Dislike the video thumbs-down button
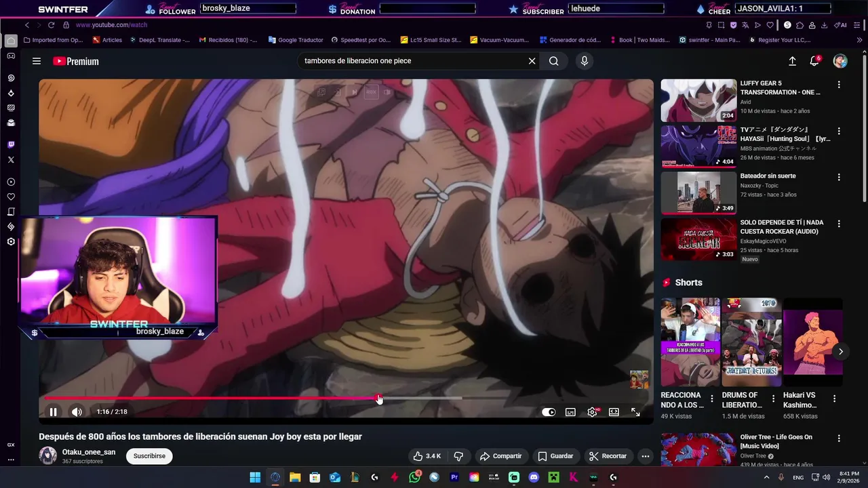 (458, 456)
